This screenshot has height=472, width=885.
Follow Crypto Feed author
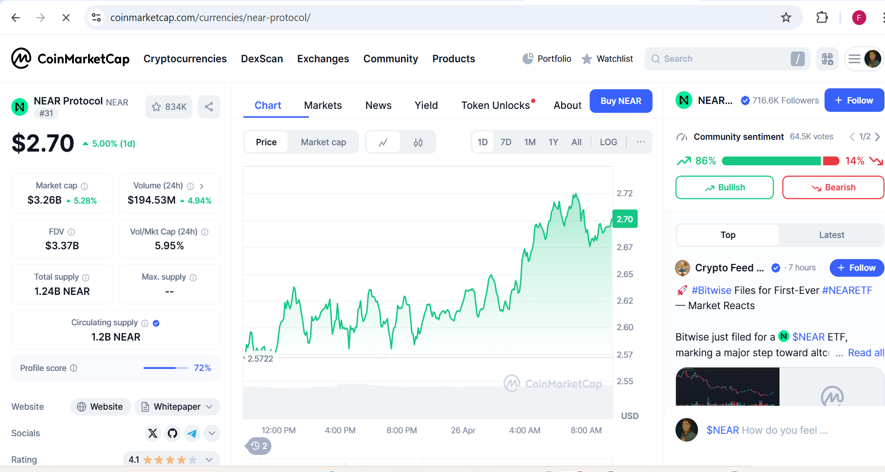[856, 268]
